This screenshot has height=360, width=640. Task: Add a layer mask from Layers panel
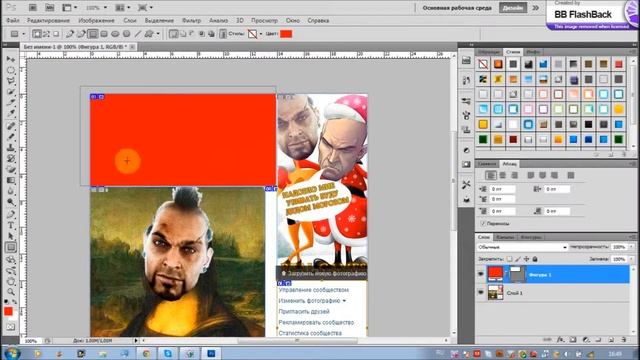tap(573, 340)
